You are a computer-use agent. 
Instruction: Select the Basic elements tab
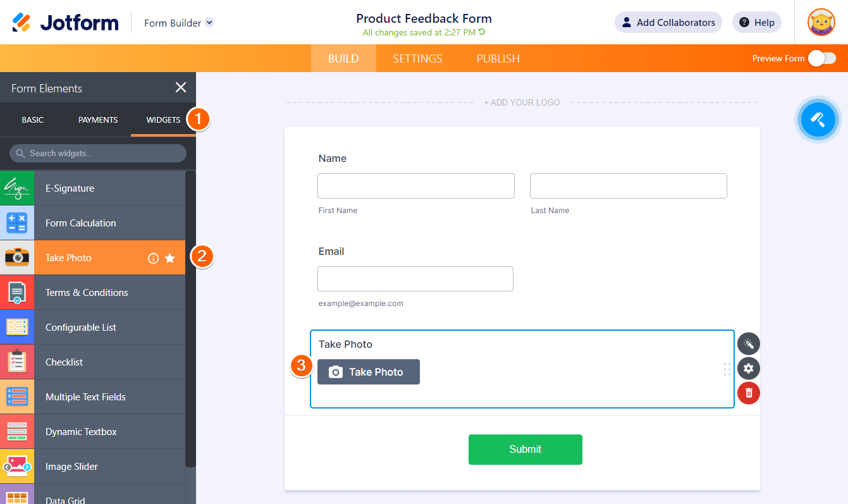[x=33, y=120]
